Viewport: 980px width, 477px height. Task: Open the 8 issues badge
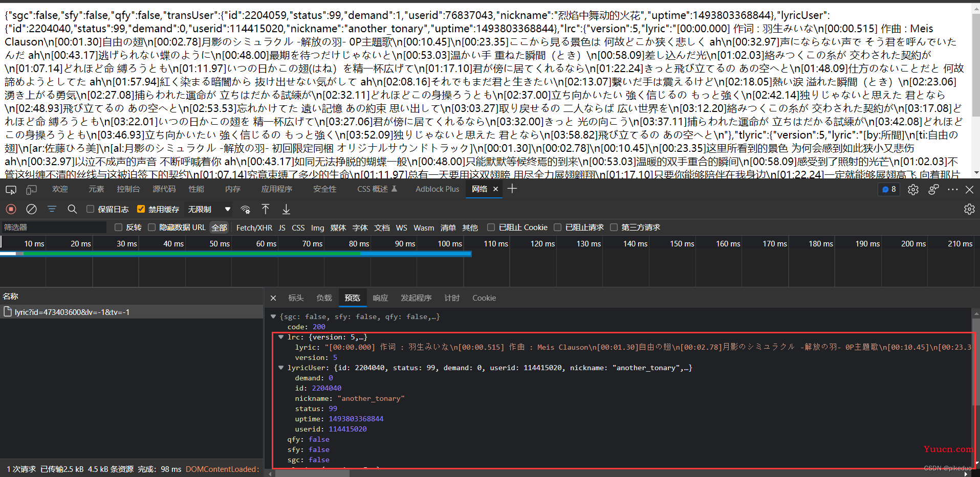pos(889,189)
